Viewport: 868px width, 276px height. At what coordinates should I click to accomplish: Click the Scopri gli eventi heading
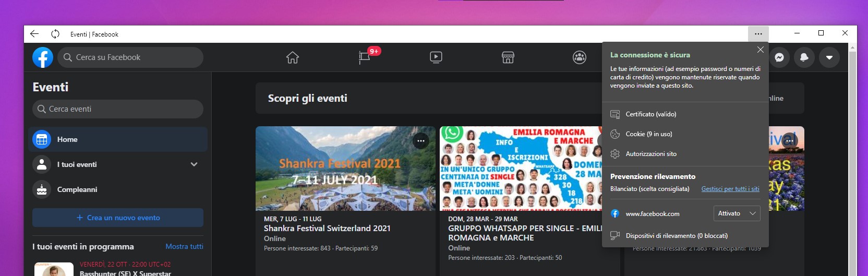[x=308, y=98]
